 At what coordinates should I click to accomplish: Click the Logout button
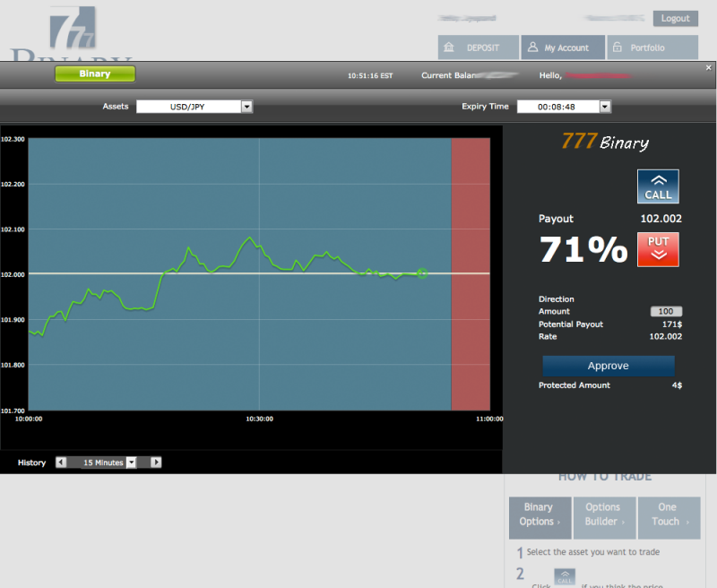pyautogui.click(x=675, y=18)
